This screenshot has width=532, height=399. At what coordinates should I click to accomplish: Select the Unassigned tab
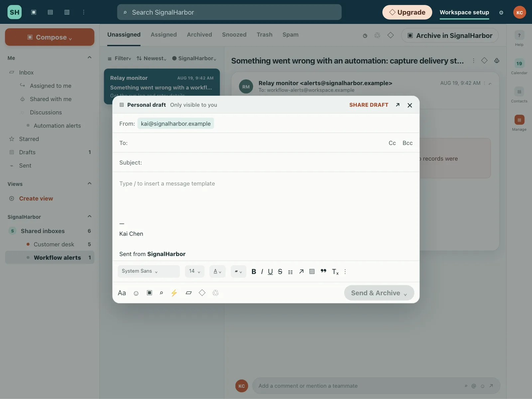pos(124,35)
